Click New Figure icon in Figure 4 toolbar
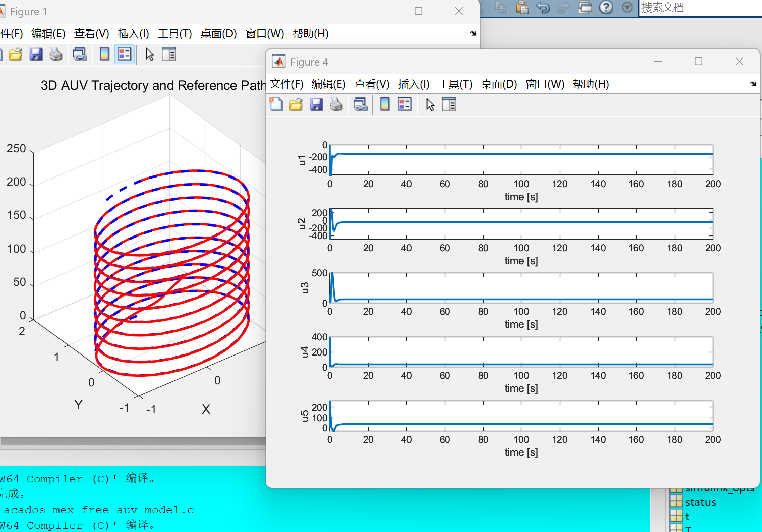This screenshot has height=532, width=762. [x=276, y=104]
